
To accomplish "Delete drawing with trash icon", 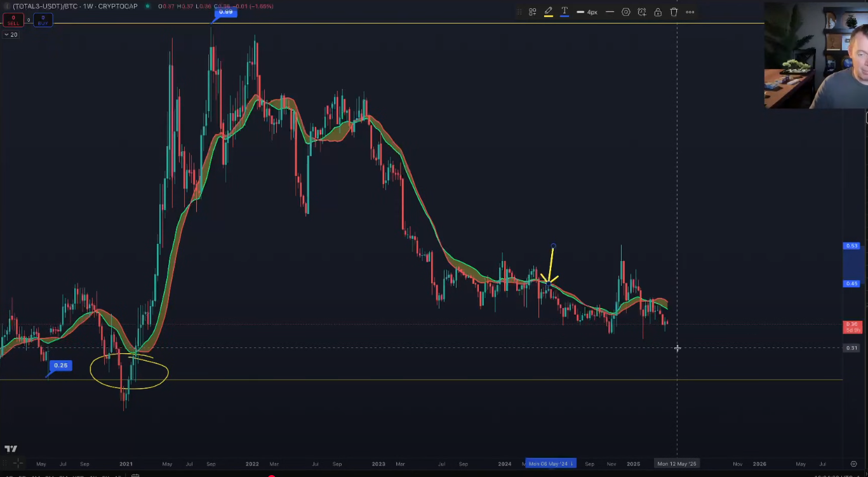I will 674,12.
